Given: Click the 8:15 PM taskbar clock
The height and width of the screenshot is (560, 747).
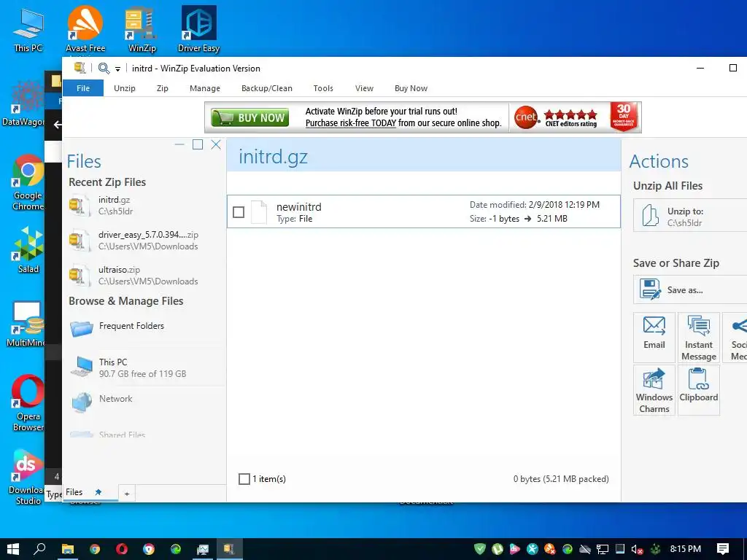Looking at the screenshot, I should 685,549.
